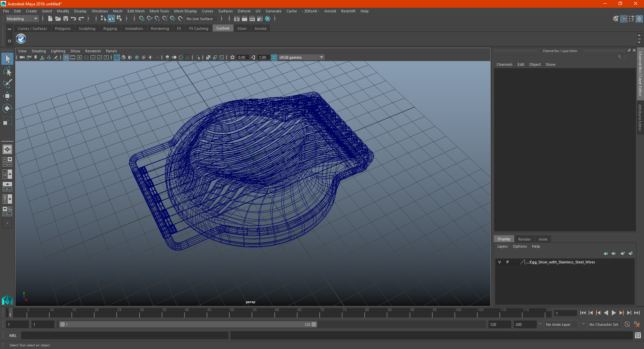Viewport: 644px width, 349px height.
Task: Toggle smooth shade all in viewport
Action: click(123, 57)
